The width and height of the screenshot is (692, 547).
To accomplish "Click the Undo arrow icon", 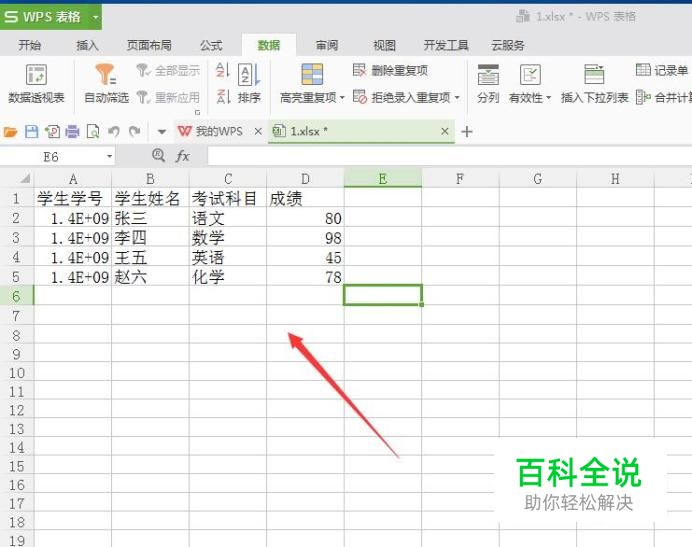I will (114, 132).
